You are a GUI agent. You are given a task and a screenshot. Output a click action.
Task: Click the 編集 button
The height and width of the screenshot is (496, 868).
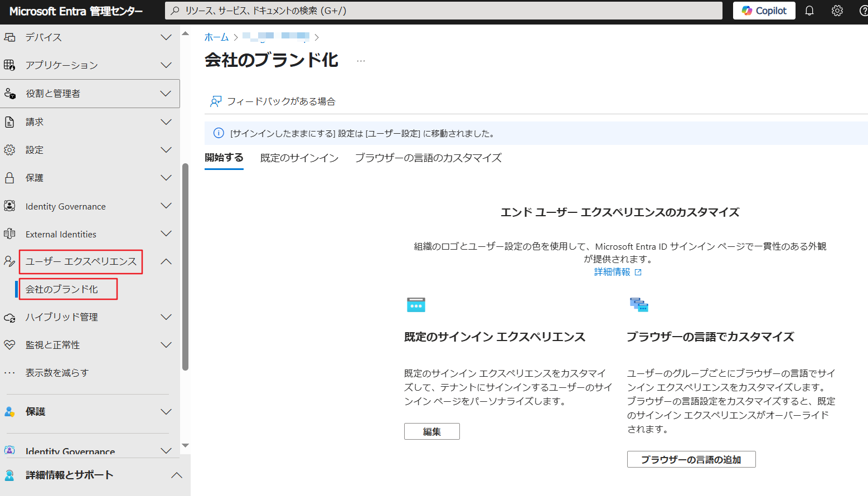tap(432, 431)
